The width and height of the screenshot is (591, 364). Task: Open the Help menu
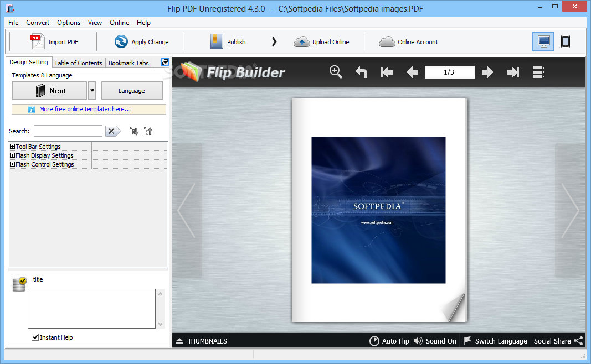(x=143, y=23)
